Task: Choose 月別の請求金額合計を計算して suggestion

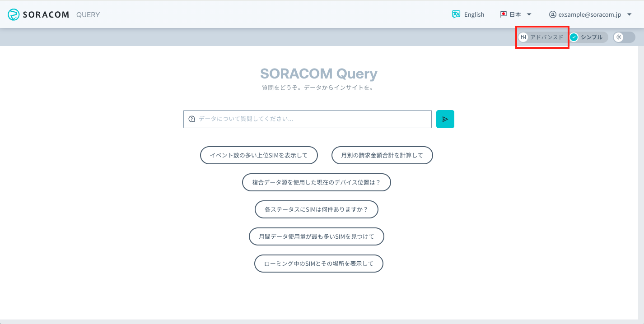Action: (382, 155)
